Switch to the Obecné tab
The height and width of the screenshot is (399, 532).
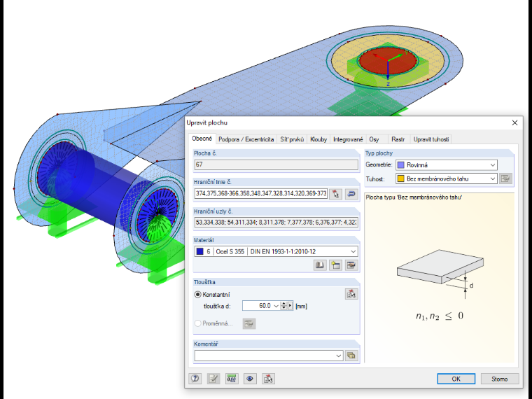coord(202,139)
